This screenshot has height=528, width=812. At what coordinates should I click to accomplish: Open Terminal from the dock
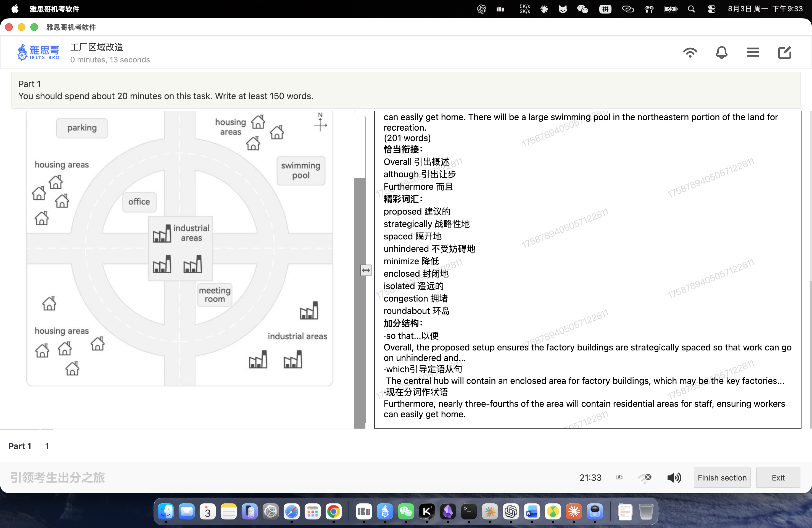pos(469,511)
